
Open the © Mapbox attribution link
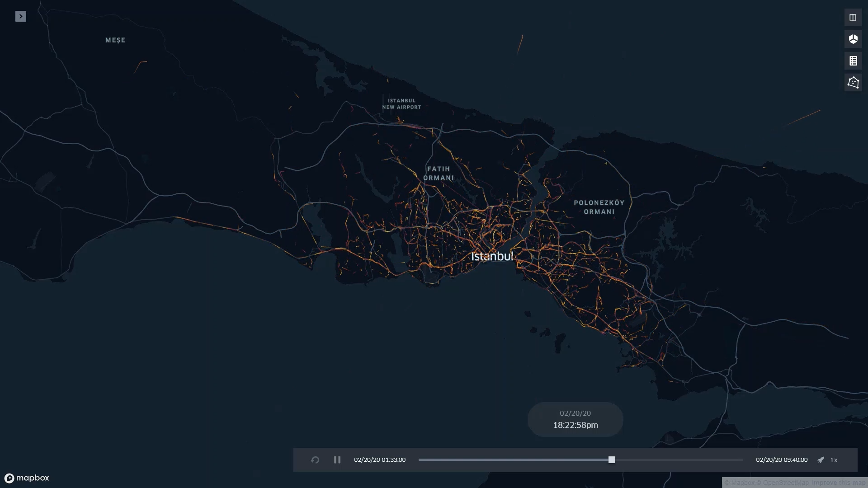[740, 483]
